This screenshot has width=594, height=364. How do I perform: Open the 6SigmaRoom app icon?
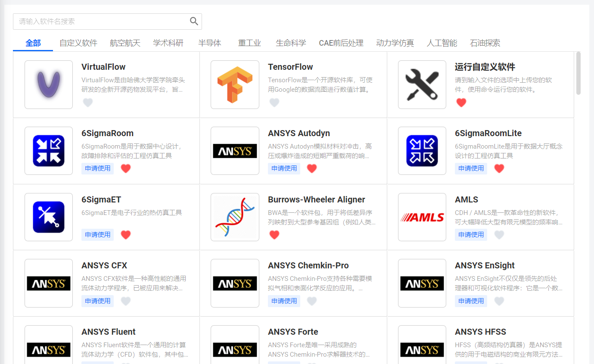click(49, 151)
